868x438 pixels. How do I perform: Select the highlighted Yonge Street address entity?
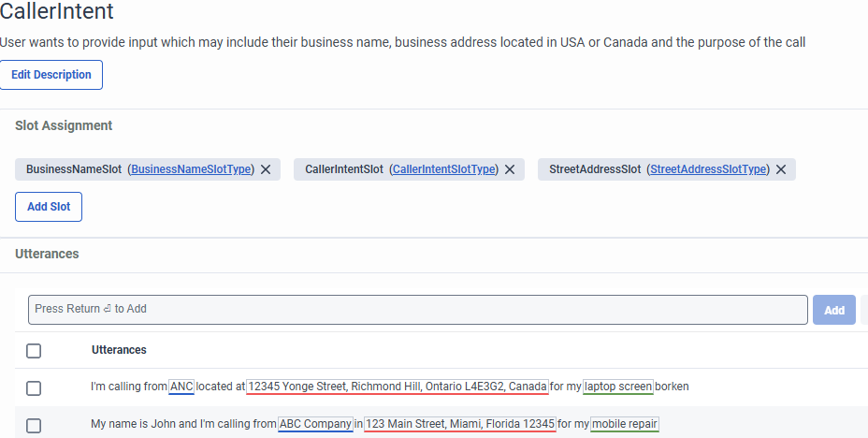398,387
